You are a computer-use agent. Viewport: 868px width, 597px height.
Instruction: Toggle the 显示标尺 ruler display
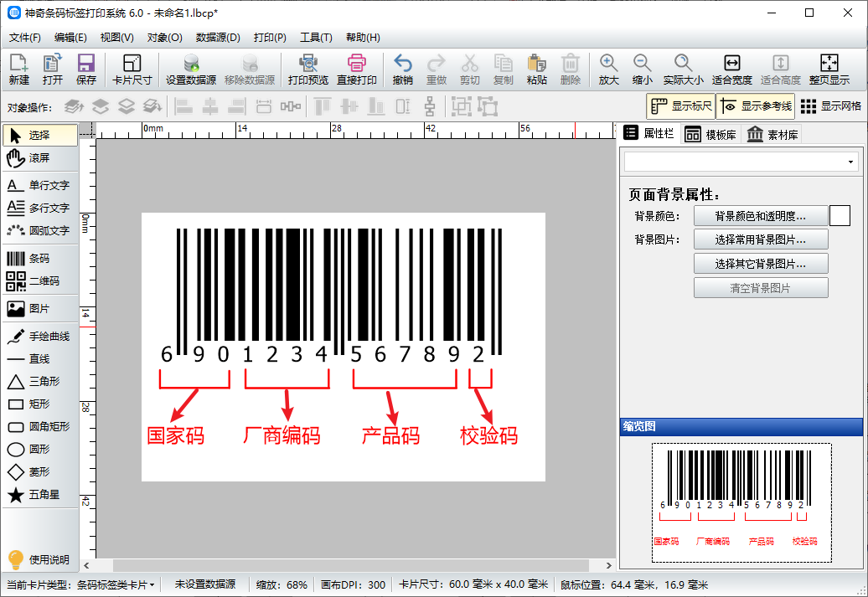(x=681, y=106)
